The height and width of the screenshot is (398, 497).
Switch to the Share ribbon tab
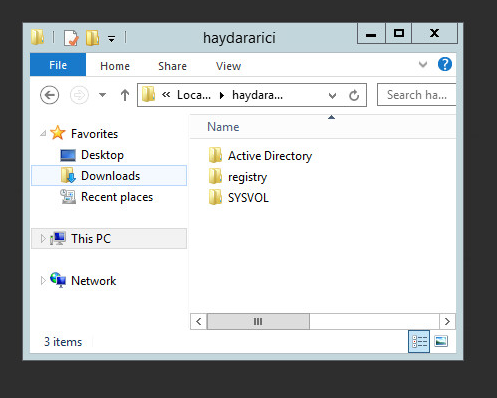click(x=172, y=66)
